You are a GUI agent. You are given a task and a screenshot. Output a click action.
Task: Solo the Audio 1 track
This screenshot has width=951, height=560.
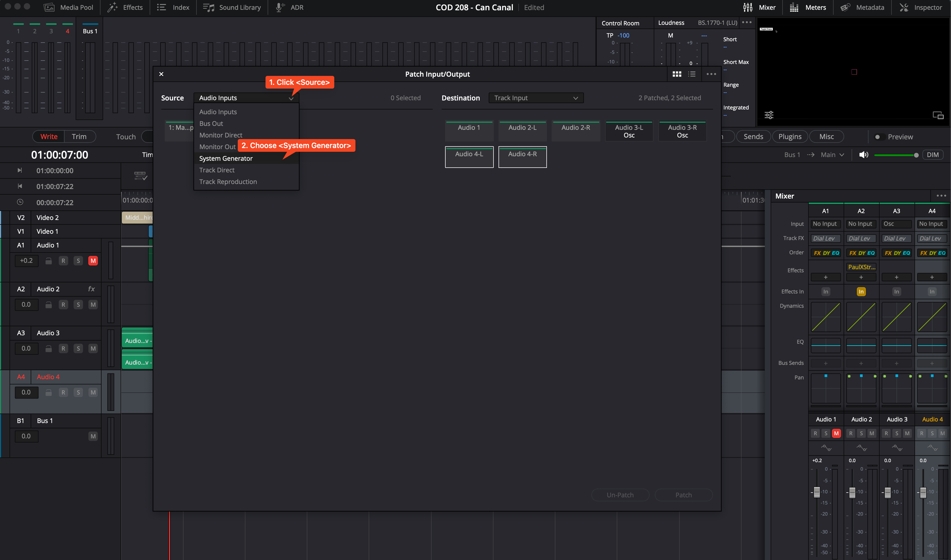pos(78,261)
